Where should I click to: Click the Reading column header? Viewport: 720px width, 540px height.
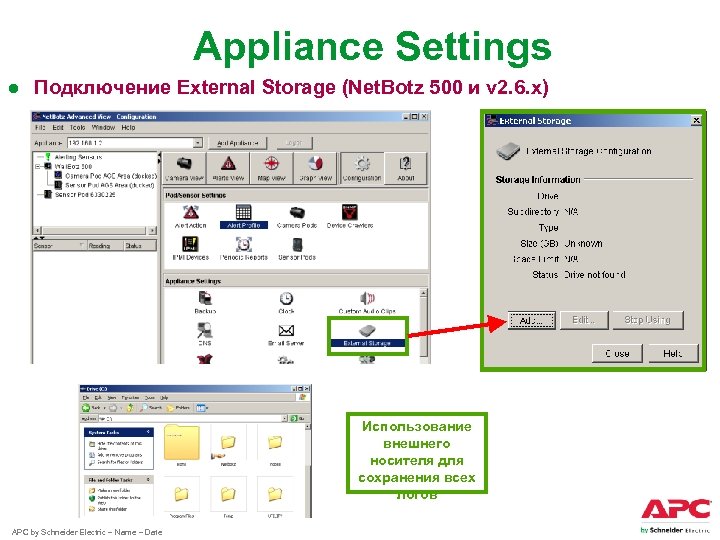[105, 246]
